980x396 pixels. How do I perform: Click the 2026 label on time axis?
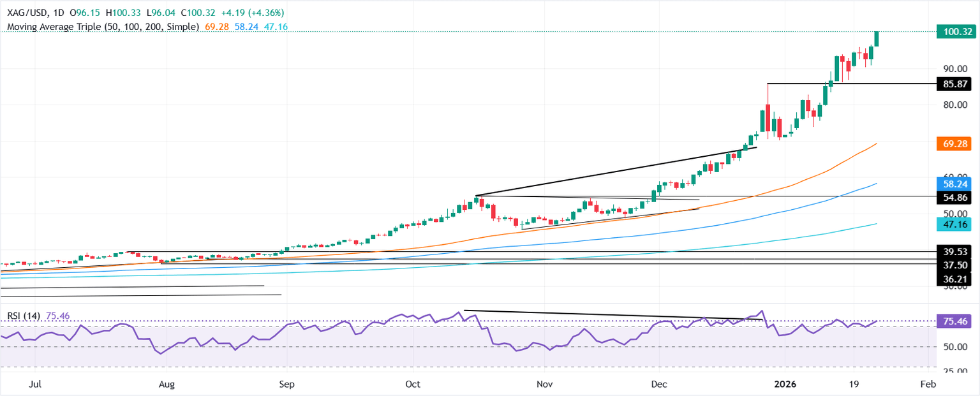(x=783, y=385)
